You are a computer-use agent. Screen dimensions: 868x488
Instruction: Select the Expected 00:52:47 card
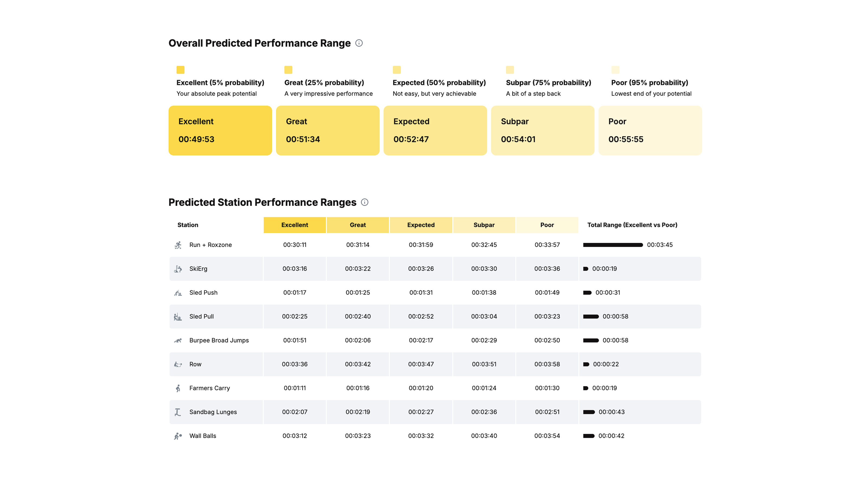pyautogui.click(x=435, y=130)
